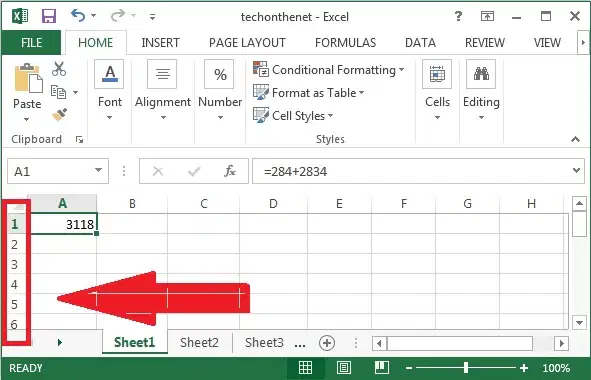This screenshot has width=591, height=380.
Task: Click formula bar with =284+2834
Action: (411, 172)
